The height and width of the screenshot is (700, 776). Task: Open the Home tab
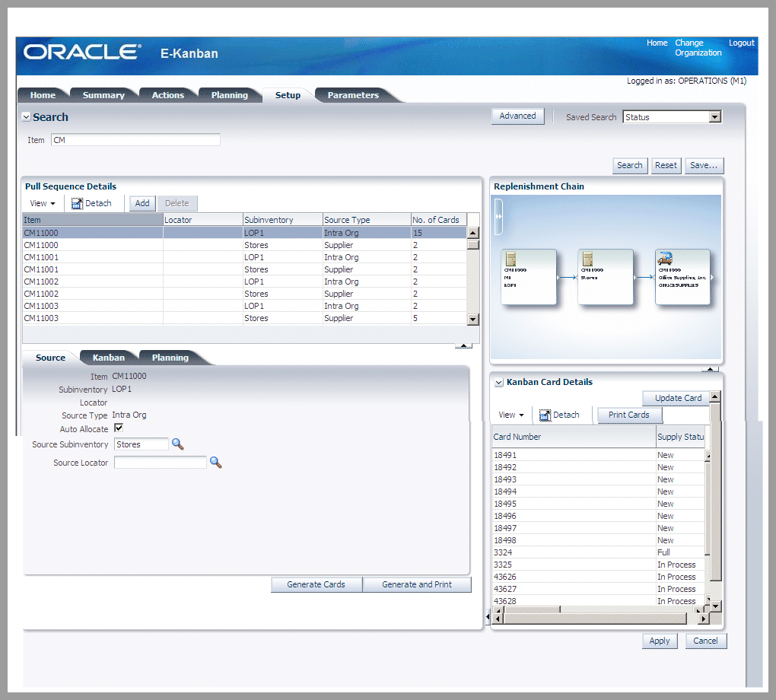[43, 95]
